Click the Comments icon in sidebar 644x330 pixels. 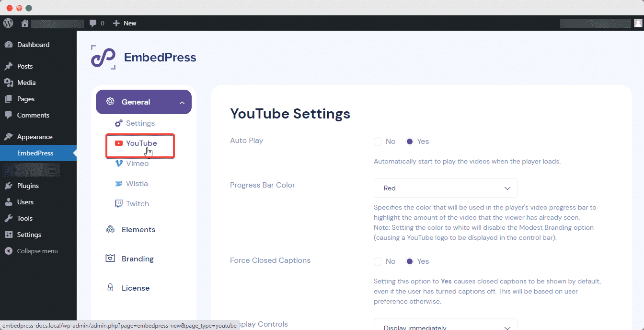tap(9, 115)
